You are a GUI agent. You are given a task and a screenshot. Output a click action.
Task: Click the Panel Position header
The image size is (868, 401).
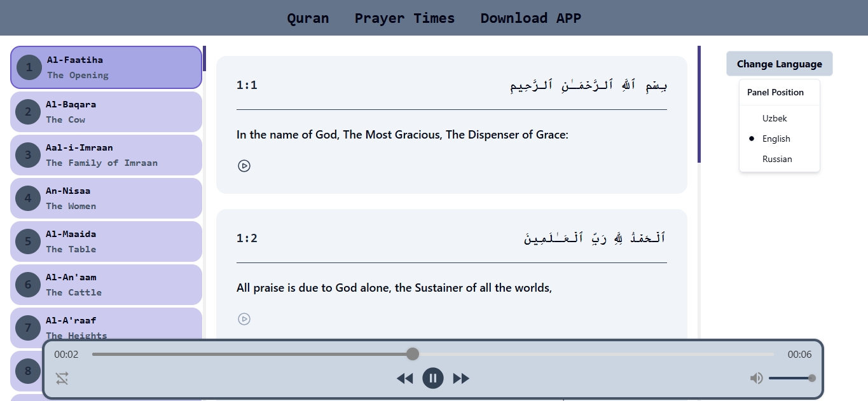click(775, 92)
